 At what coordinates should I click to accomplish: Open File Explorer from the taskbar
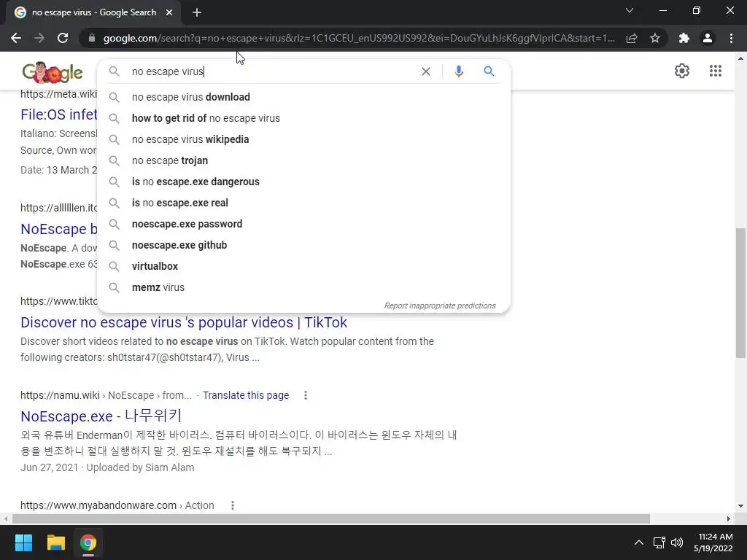tap(55, 542)
